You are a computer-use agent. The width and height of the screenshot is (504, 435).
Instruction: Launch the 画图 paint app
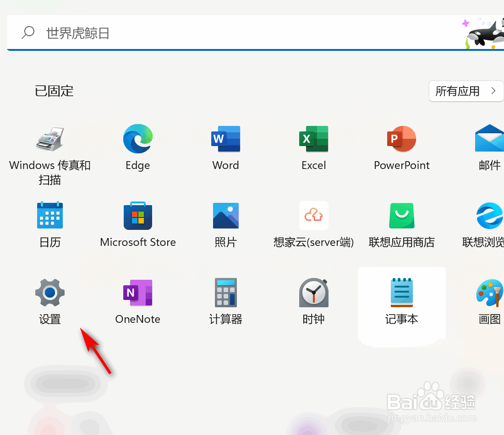(489, 293)
